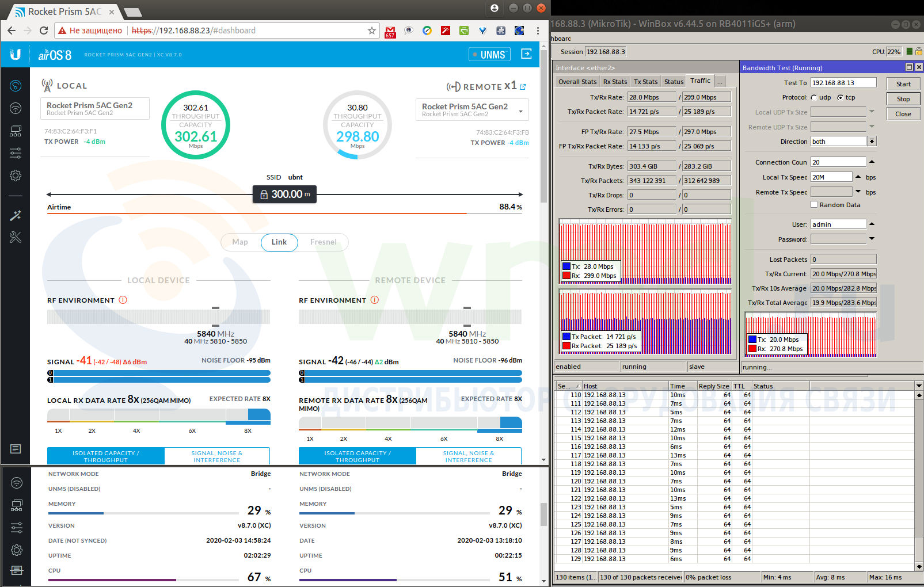Click the network icon in lower browser sidebar

(x=17, y=505)
